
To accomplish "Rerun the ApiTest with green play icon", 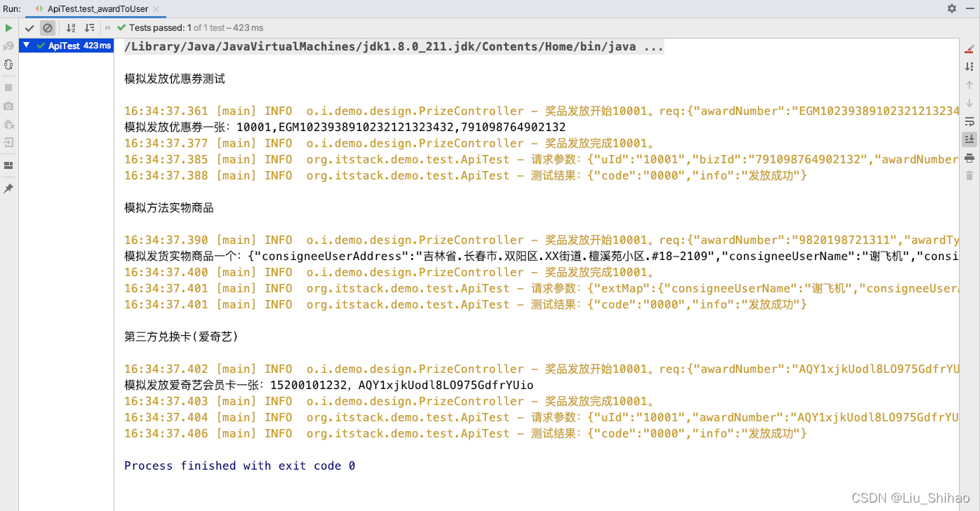I will (x=8, y=28).
